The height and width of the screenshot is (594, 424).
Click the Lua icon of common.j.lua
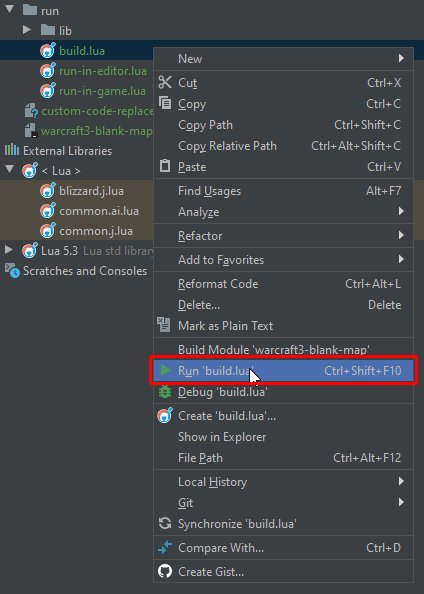click(x=48, y=231)
